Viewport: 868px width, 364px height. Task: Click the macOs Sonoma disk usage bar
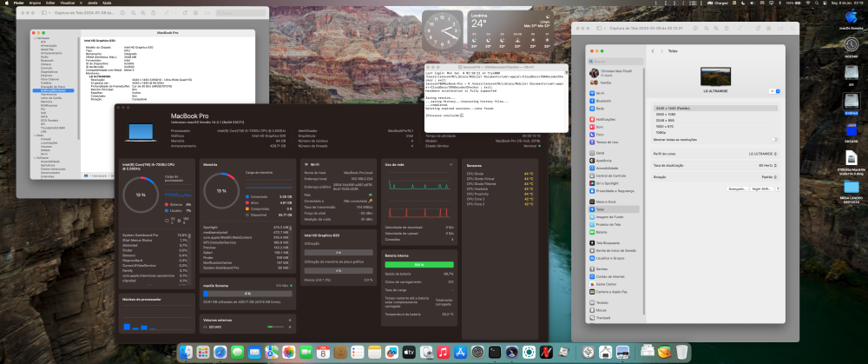pyautogui.click(x=247, y=294)
